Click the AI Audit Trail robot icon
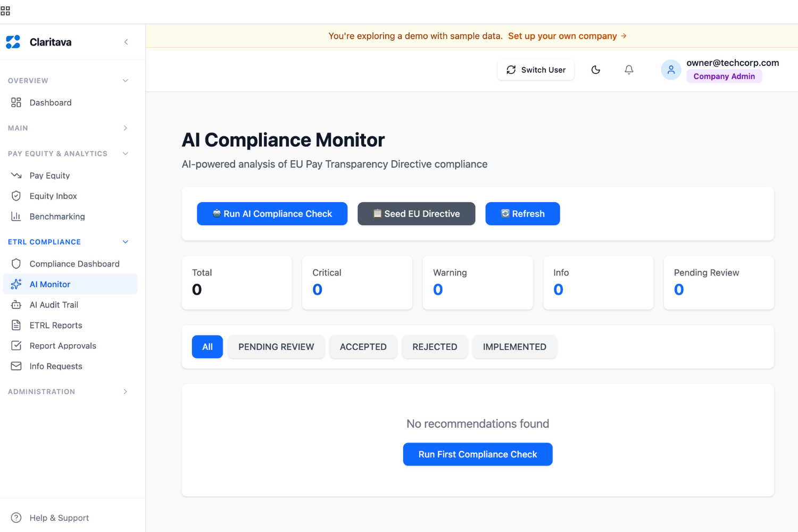 point(16,304)
